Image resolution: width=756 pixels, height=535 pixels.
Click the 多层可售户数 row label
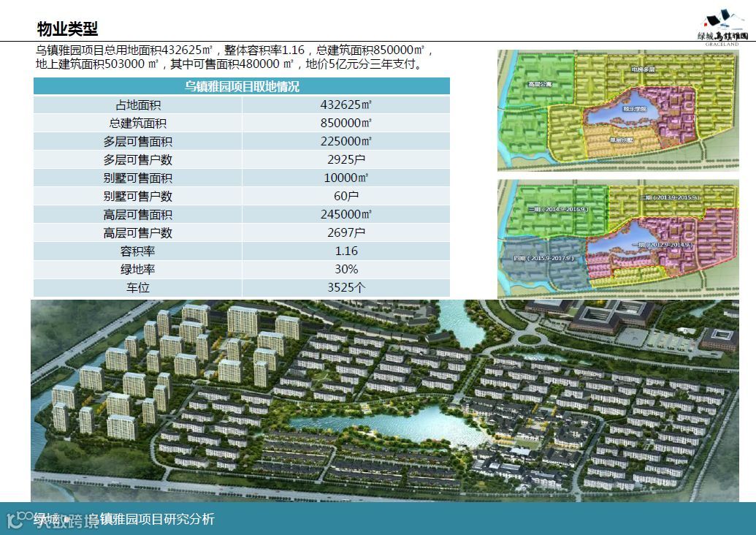pyautogui.click(x=138, y=159)
